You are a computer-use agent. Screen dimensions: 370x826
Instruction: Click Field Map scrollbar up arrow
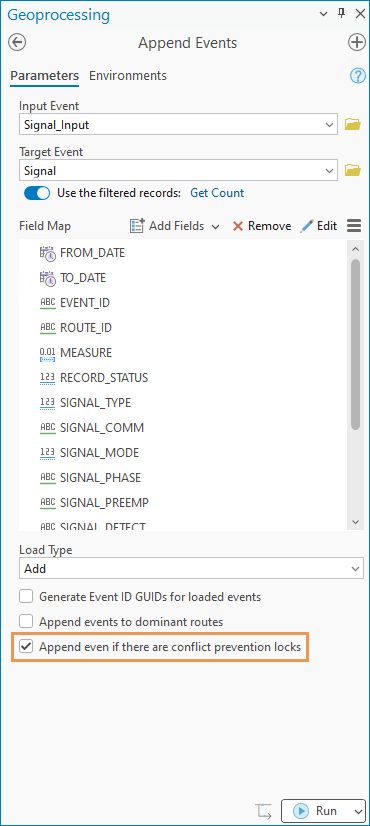(355, 249)
